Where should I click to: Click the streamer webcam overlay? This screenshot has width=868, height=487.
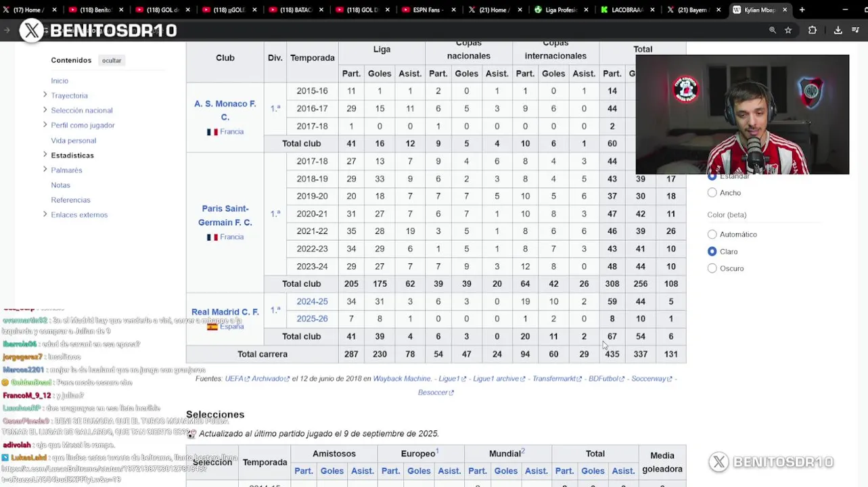[x=742, y=115]
